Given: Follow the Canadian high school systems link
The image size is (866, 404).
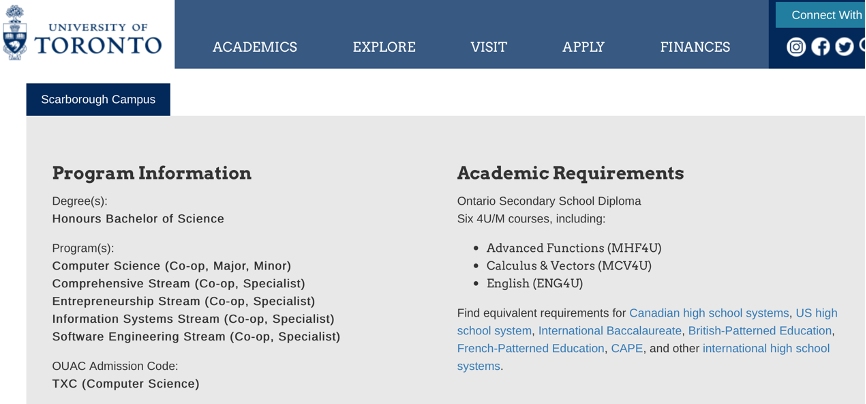Looking at the screenshot, I should (x=709, y=313).
